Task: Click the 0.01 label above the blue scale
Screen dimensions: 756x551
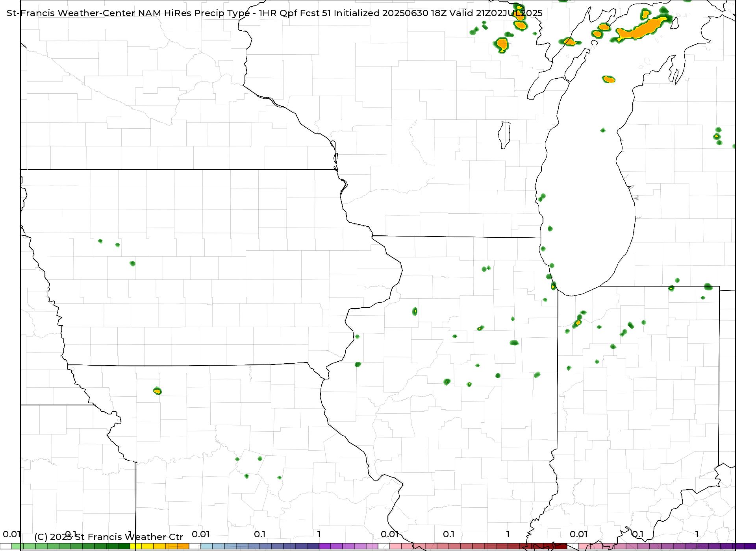Action: tap(200, 534)
